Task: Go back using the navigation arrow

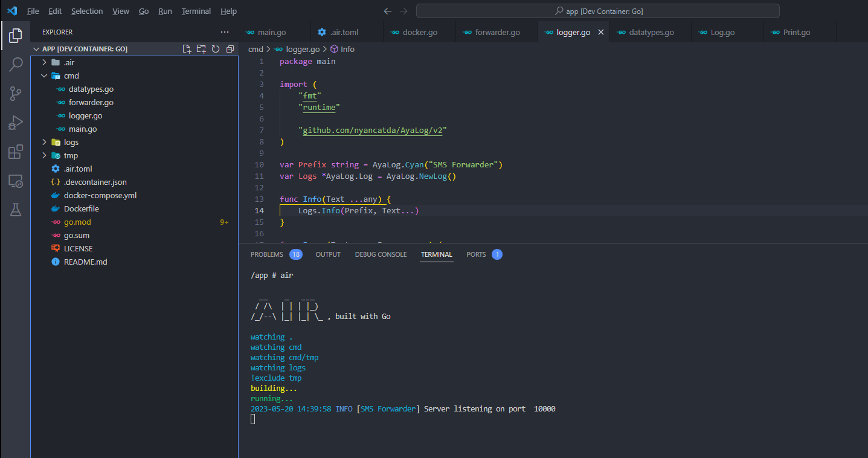Action: click(x=388, y=11)
